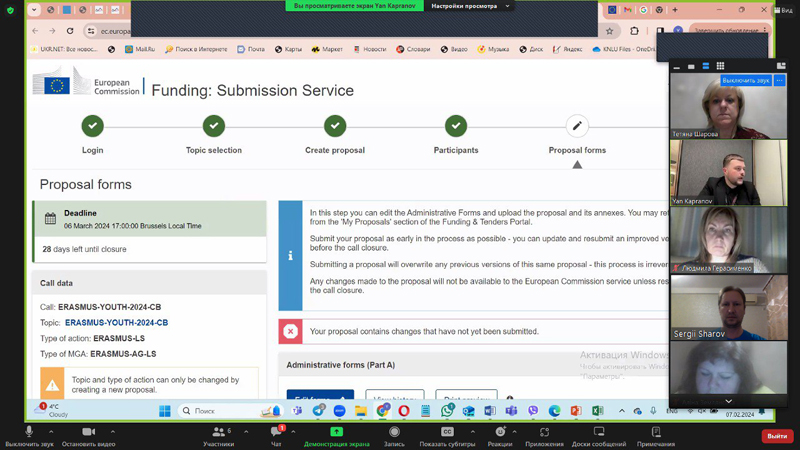Open the Реакции reactions menu
The width and height of the screenshot is (800, 450).
(x=500, y=435)
